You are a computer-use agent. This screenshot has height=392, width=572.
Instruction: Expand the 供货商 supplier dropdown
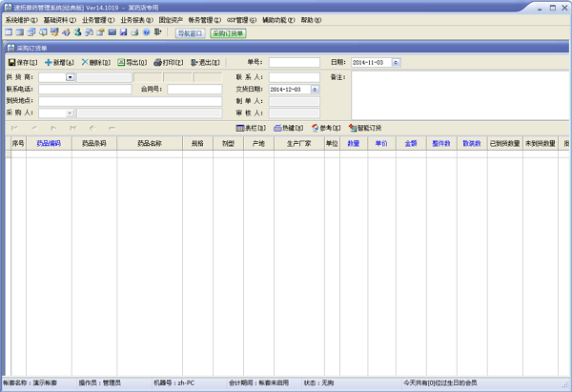71,77
